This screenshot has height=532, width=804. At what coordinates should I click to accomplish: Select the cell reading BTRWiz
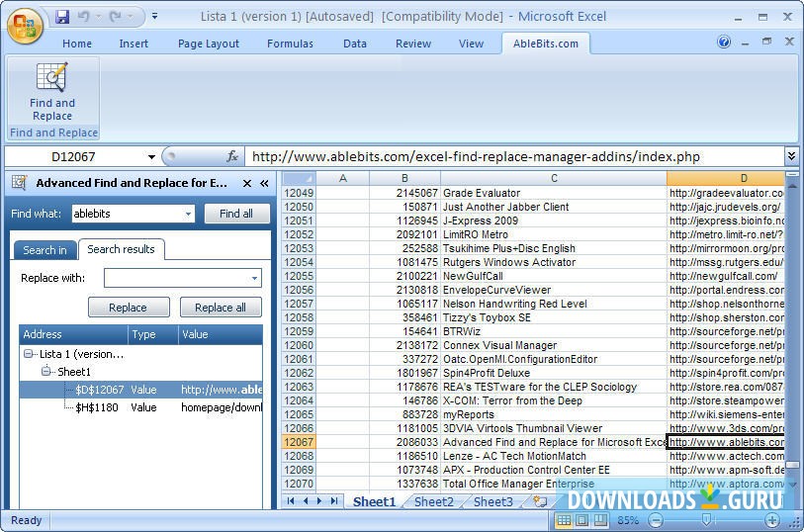pos(554,331)
